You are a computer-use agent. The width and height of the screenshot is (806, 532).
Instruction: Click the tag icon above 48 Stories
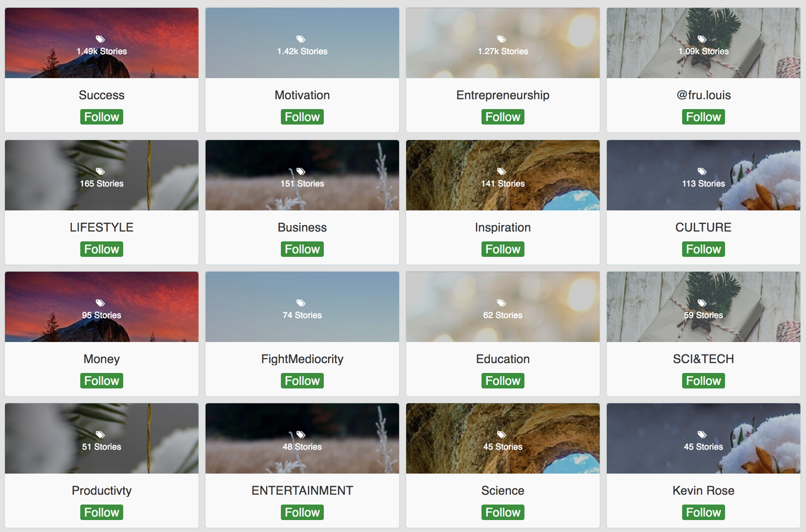coord(301,435)
